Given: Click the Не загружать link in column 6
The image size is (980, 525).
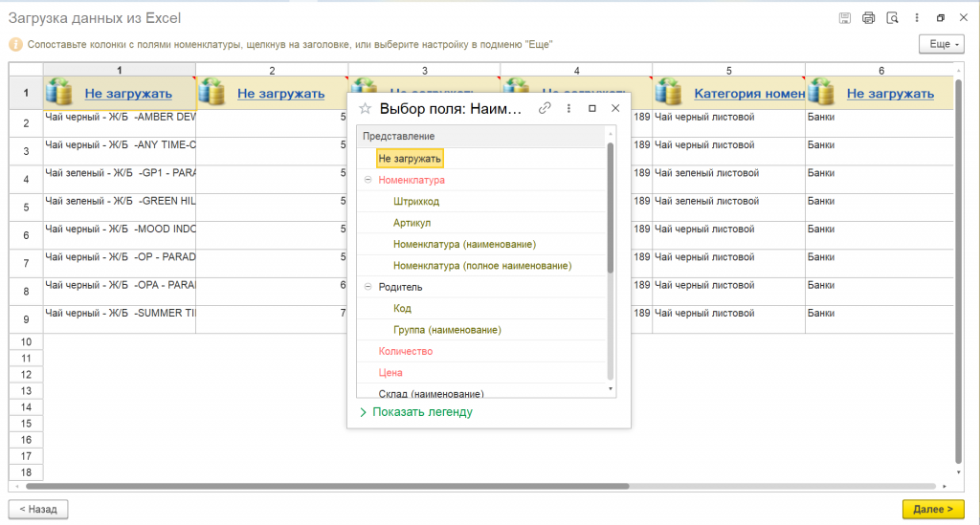Looking at the screenshot, I should pyautogui.click(x=890, y=93).
